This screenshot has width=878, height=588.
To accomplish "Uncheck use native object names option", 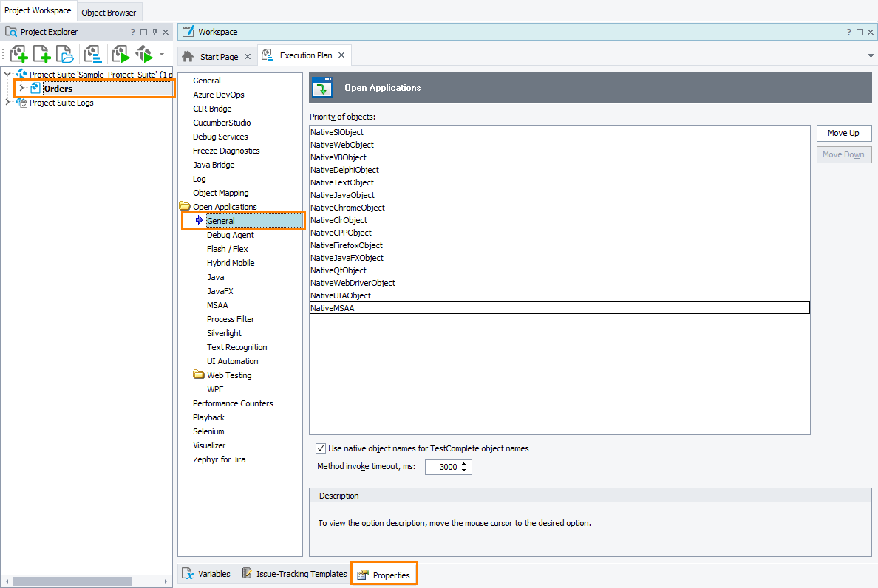I will [x=321, y=448].
